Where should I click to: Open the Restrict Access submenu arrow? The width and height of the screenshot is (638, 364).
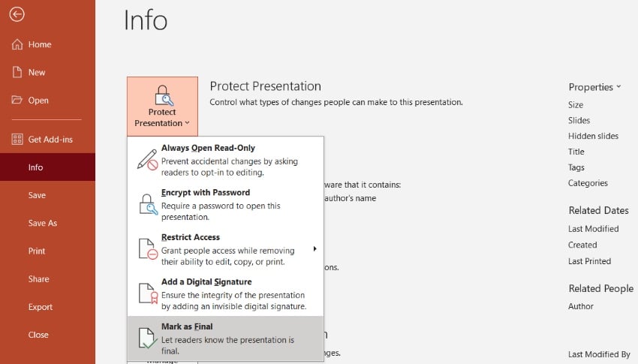pyautogui.click(x=314, y=248)
